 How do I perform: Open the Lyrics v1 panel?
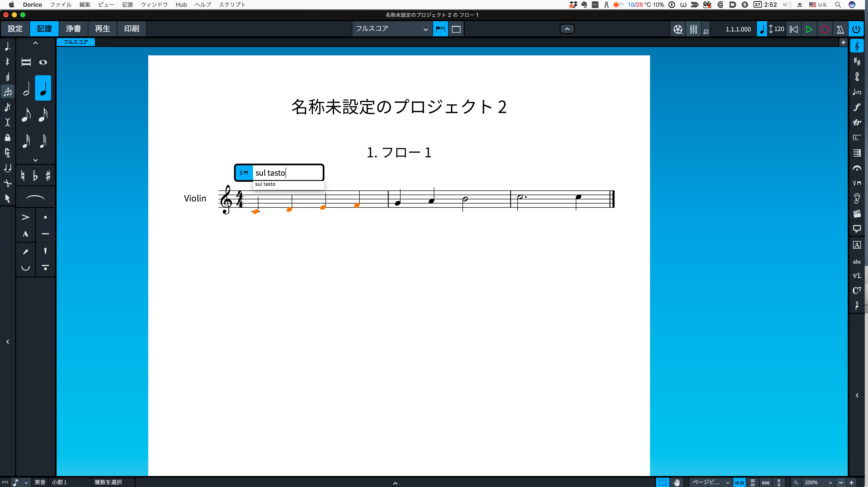click(857, 276)
